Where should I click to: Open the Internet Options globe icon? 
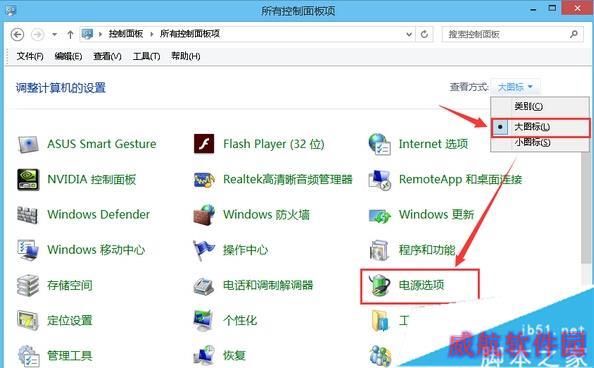[380, 144]
